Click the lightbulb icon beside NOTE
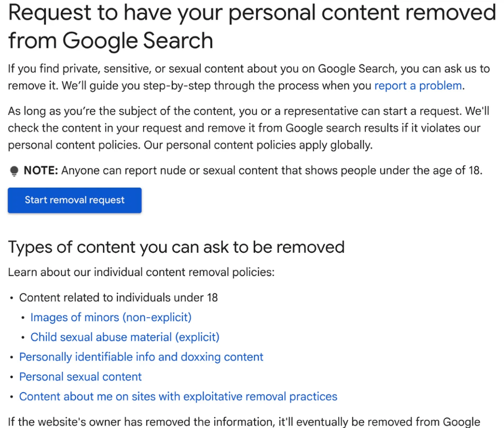The height and width of the screenshot is (428, 504). pos(14,171)
